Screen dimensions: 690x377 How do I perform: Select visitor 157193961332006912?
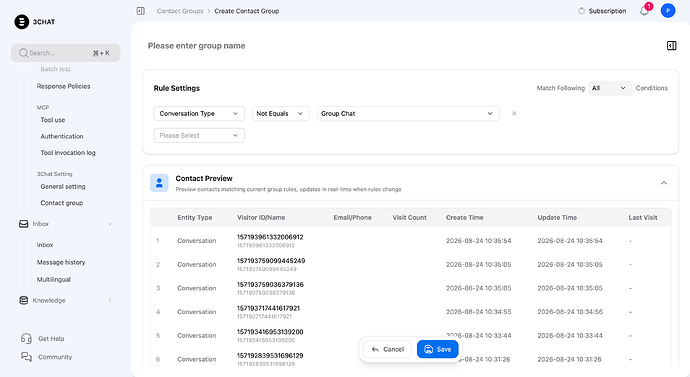click(270, 237)
